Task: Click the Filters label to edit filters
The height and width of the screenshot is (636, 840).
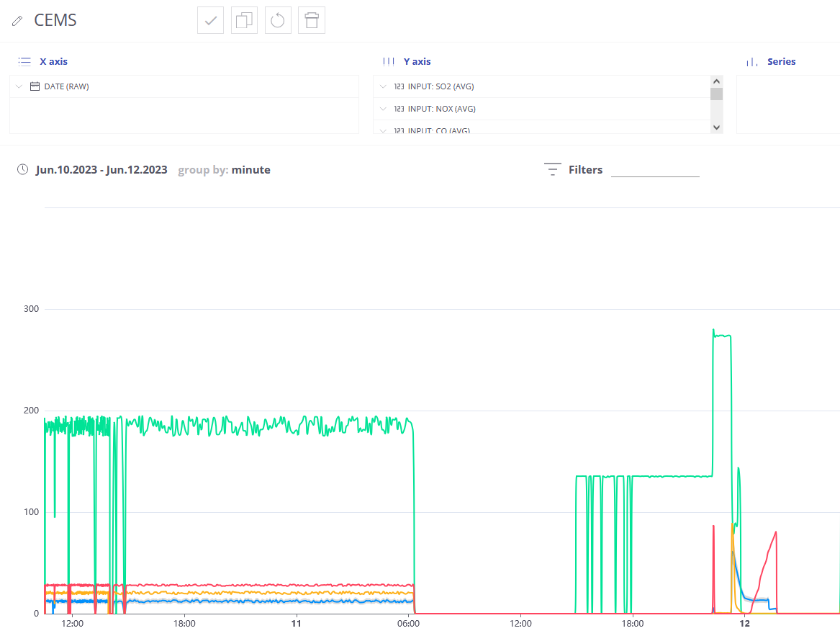Action: (585, 169)
